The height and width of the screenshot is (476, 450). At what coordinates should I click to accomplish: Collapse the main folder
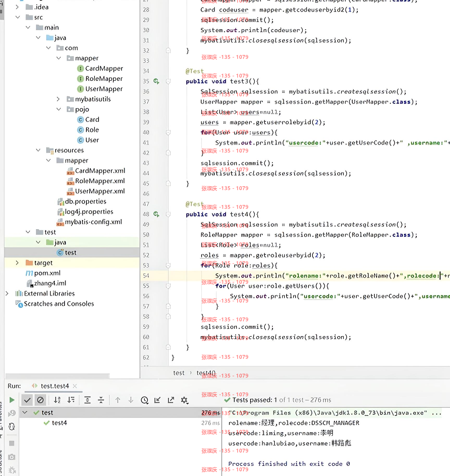[x=28, y=27]
